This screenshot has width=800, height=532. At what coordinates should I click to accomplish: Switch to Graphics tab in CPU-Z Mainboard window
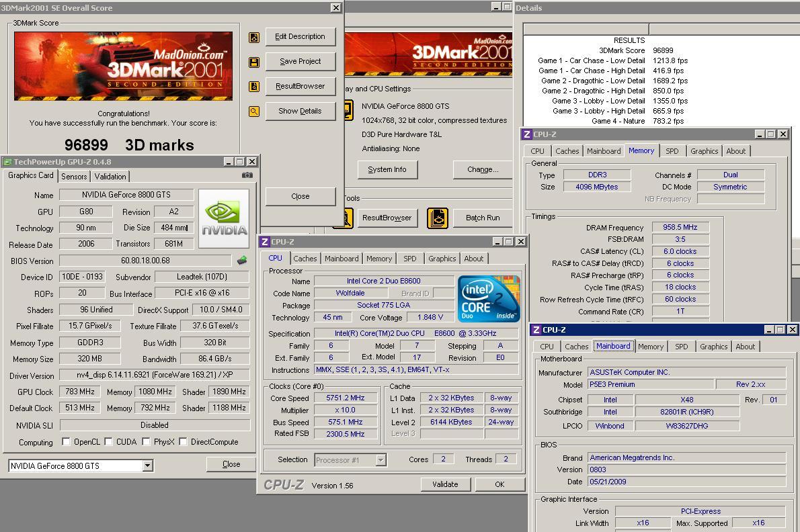click(713, 347)
